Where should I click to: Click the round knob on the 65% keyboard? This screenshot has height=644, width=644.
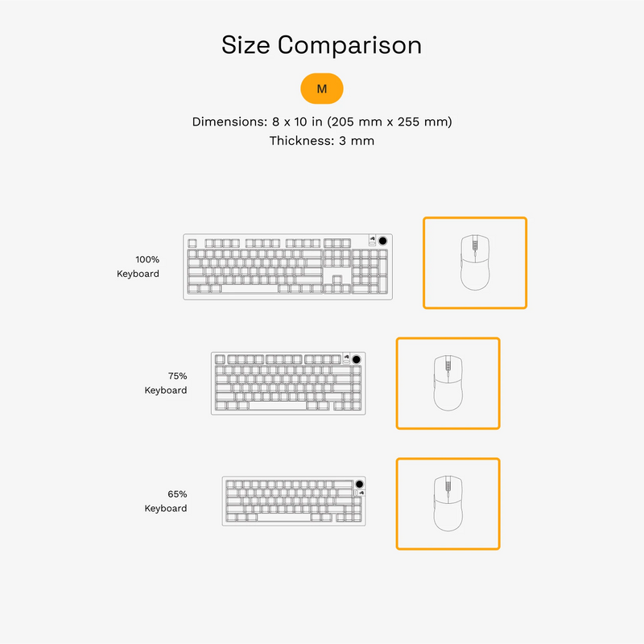pyautogui.click(x=360, y=485)
